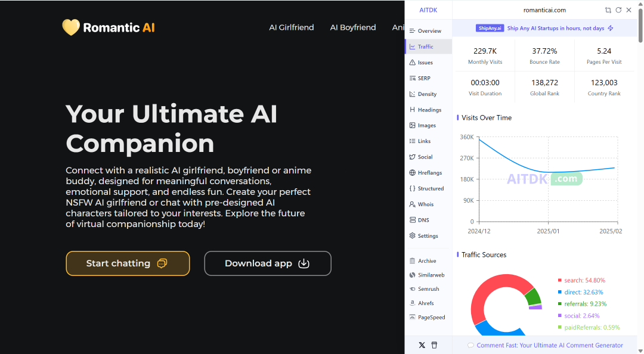The width and height of the screenshot is (644, 354).
Task: Open the AI Boyfriend nav link
Action: (x=353, y=27)
